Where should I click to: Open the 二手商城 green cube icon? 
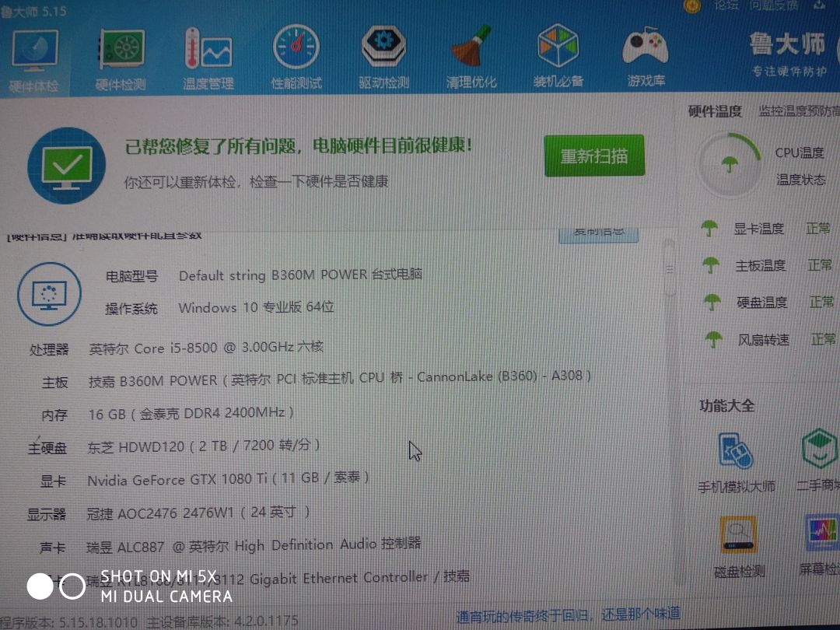tap(820, 449)
